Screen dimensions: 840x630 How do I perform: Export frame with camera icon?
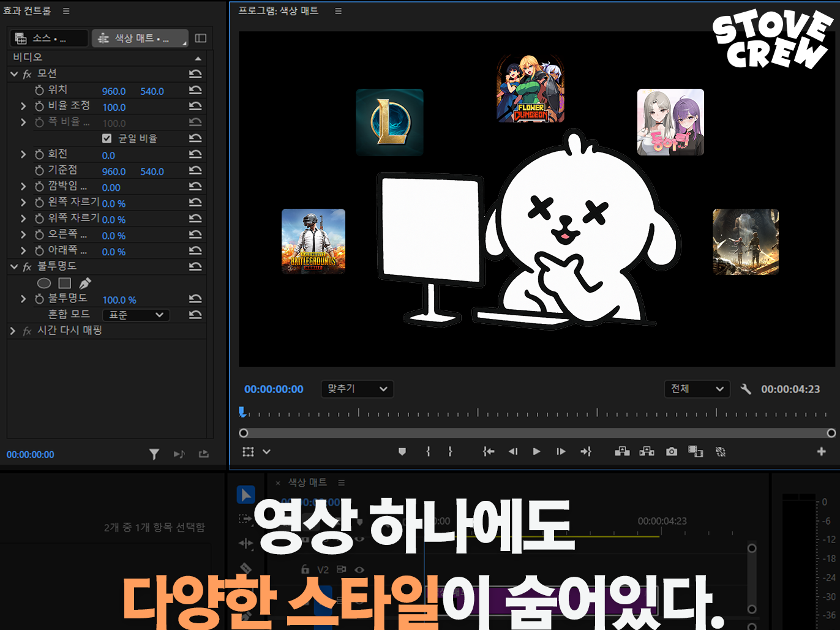coord(672,452)
